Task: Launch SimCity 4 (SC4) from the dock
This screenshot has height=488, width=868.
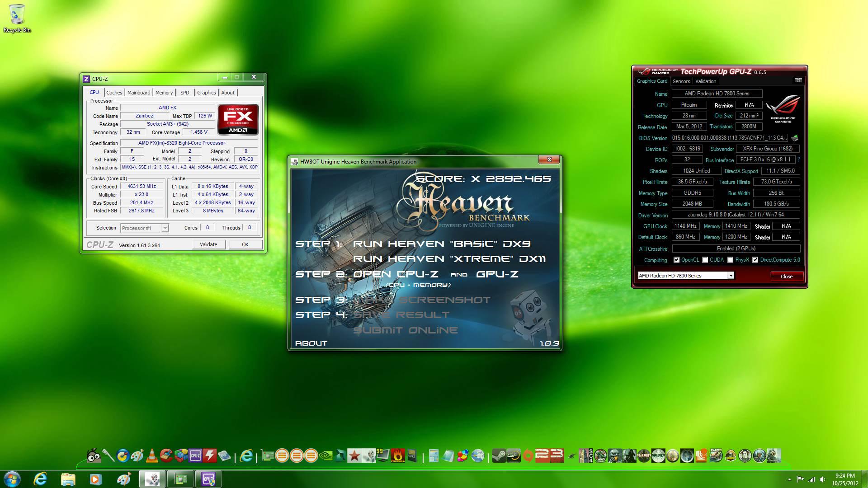Action: coord(586,455)
